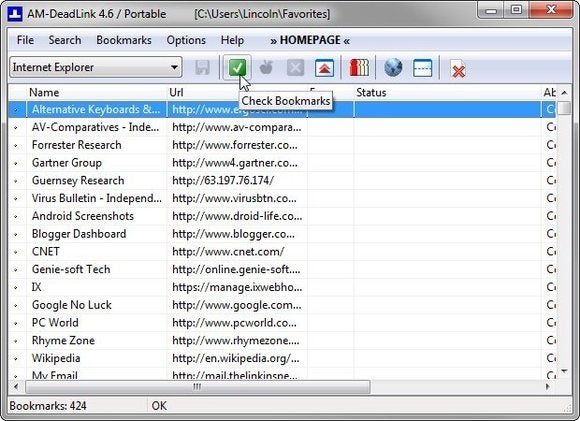This screenshot has height=421, width=580.
Task: Click the blue preview window icon
Action: coord(422,68)
